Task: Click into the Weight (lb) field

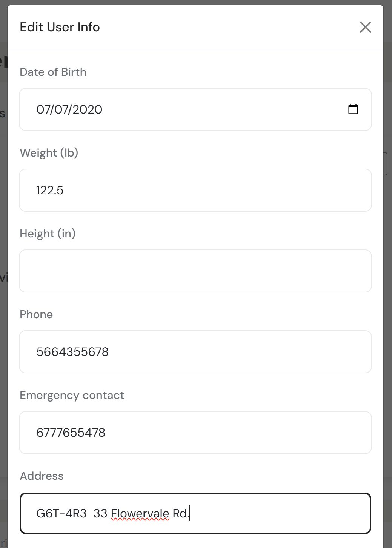Action: [x=195, y=190]
